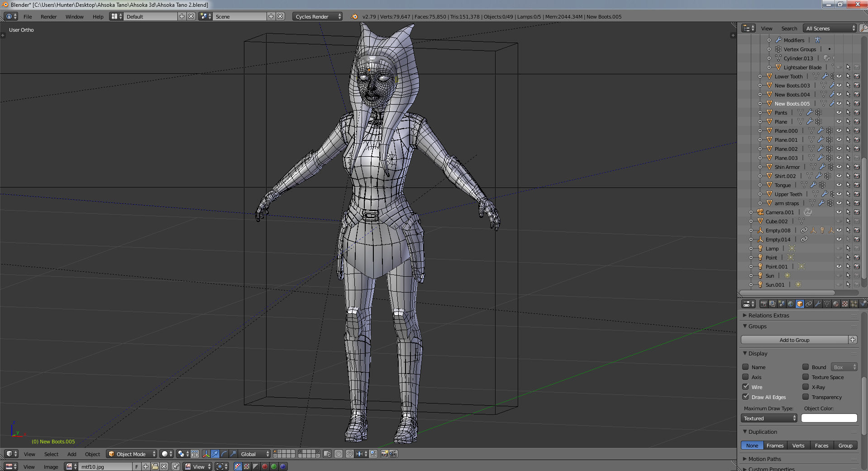
Task: Open the Help menu
Action: (98, 16)
